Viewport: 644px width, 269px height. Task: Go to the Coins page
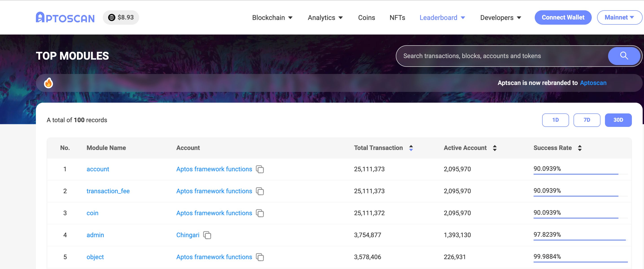366,17
